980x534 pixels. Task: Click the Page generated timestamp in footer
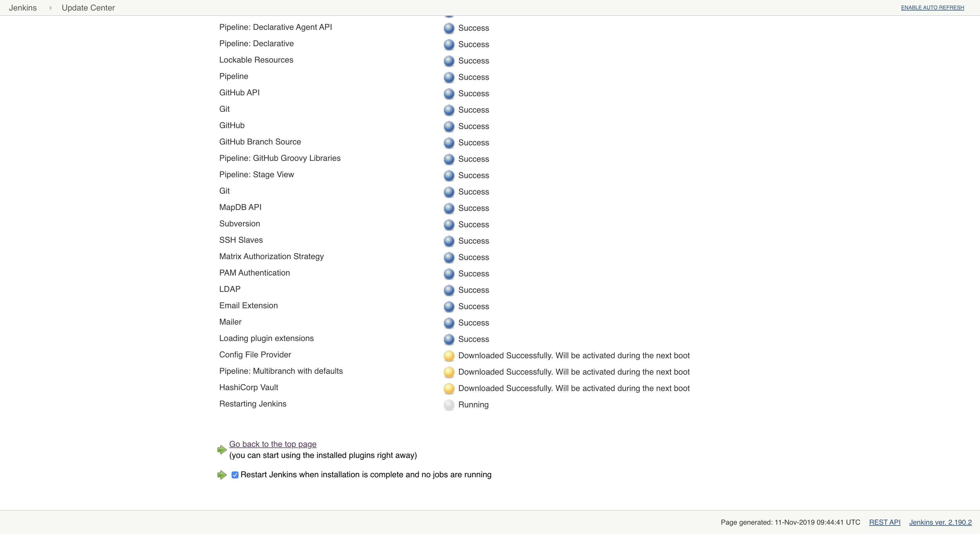pyautogui.click(x=790, y=522)
